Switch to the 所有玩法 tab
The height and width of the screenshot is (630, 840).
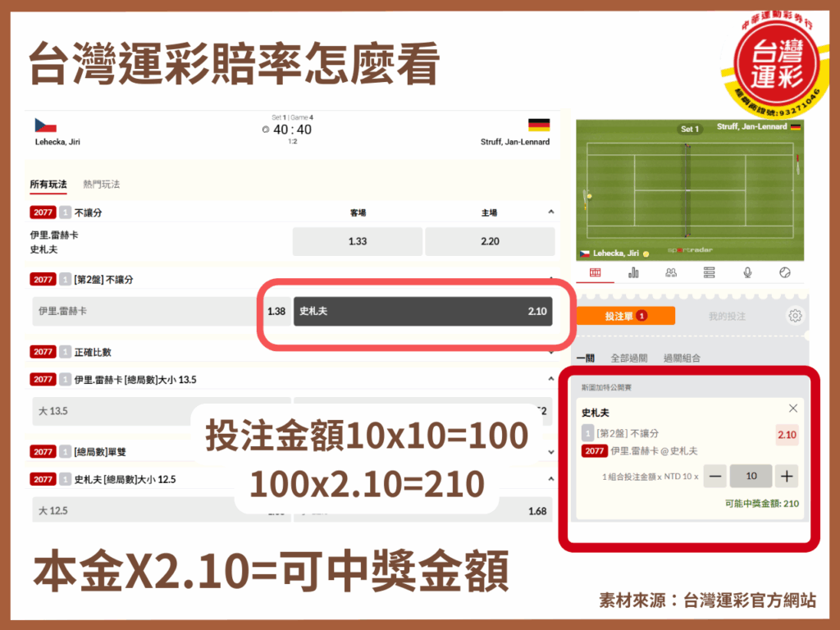48,185
